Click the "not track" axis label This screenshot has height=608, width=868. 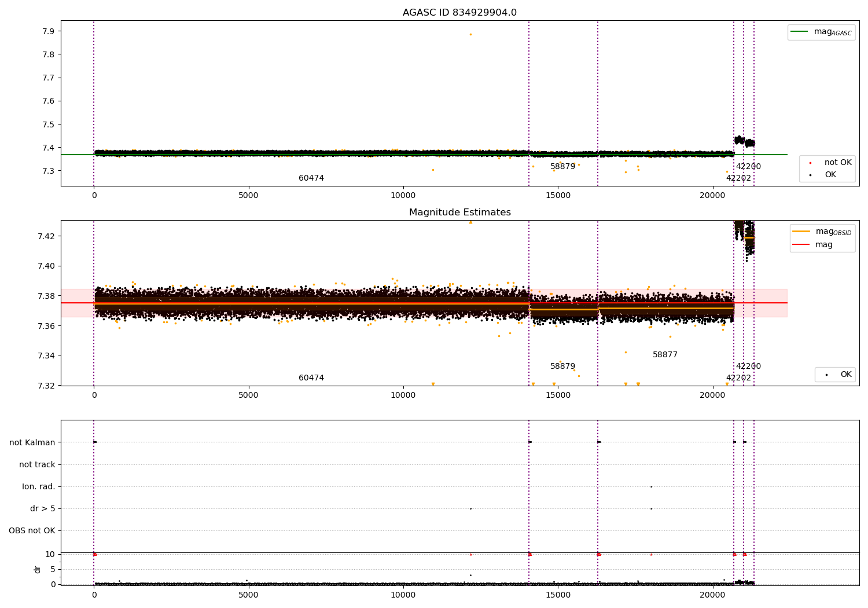point(37,464)
